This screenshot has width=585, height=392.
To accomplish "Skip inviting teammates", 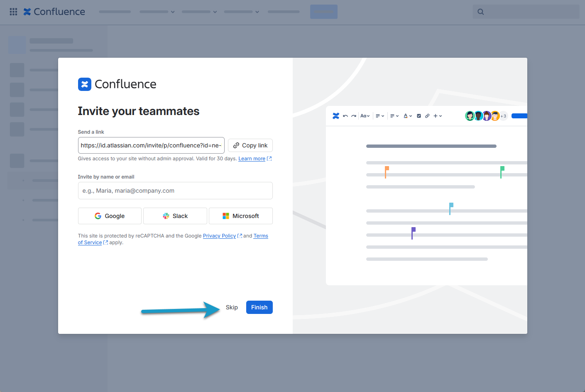I will (232, 307).
